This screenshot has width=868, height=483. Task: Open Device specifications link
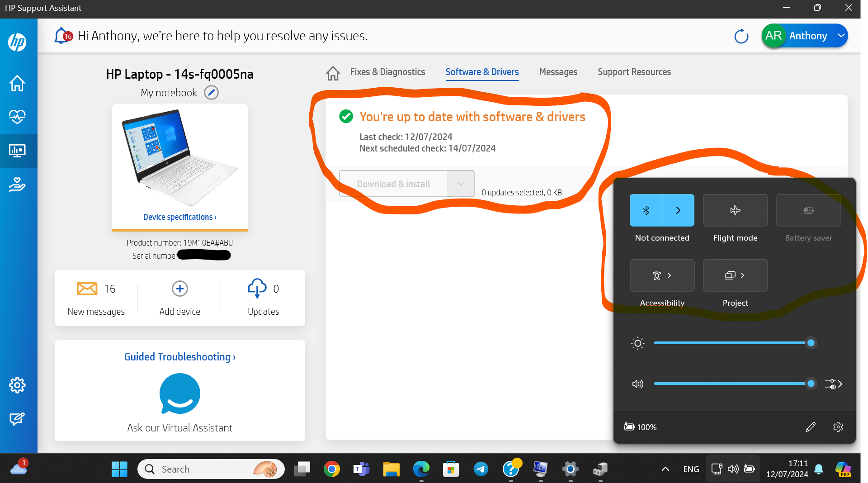pos(179,217)
